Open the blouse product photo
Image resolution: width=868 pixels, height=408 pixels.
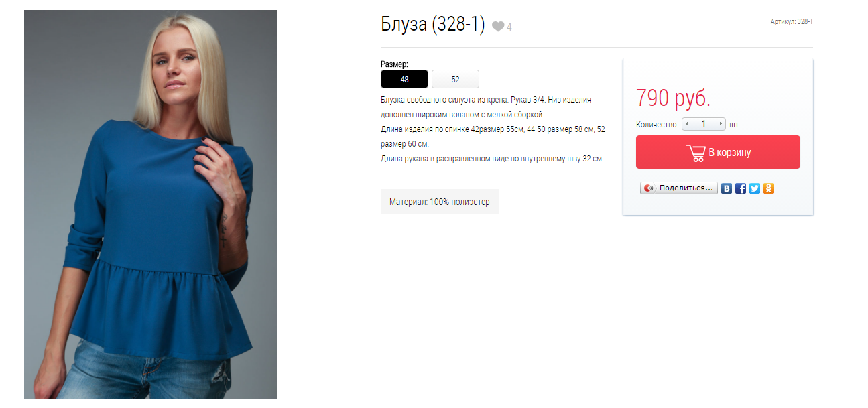point(151,204)
